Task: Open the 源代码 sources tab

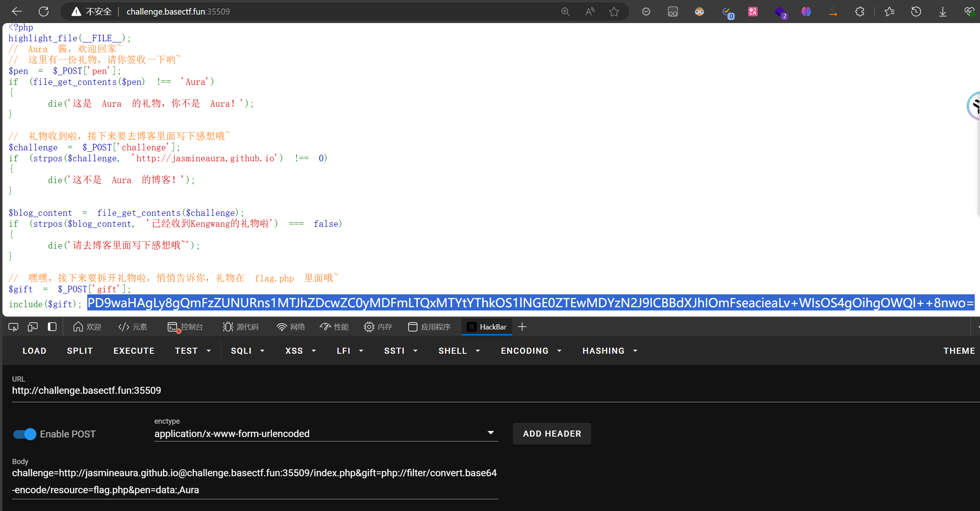Action: [240, 327]
